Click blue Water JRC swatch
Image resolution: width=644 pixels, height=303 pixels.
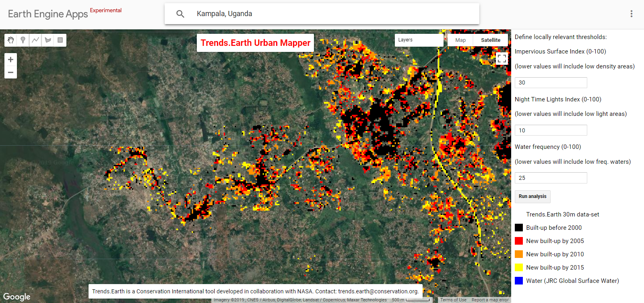[x=519, y=281]
